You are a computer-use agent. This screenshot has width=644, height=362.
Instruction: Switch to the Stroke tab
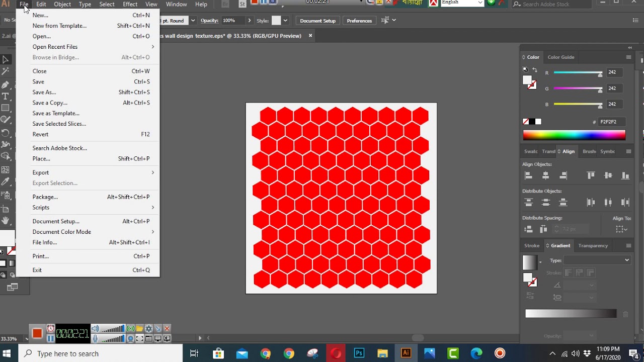click(532, 245)
